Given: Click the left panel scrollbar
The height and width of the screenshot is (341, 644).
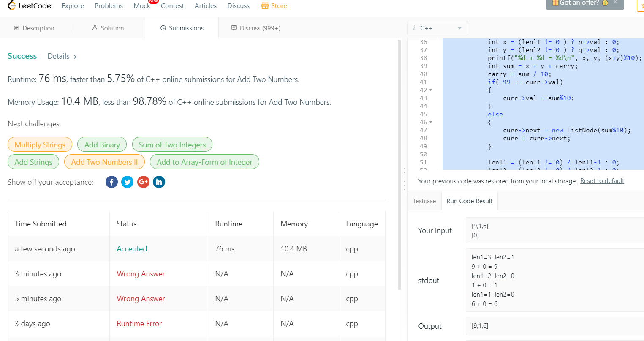Looking at the screenshot, I should (x=399, y=165).
